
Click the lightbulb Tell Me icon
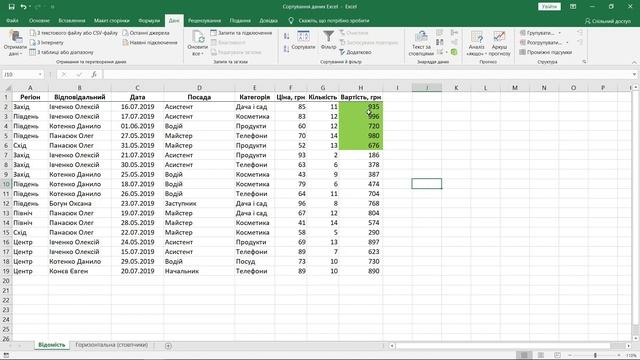click(291, 20)
